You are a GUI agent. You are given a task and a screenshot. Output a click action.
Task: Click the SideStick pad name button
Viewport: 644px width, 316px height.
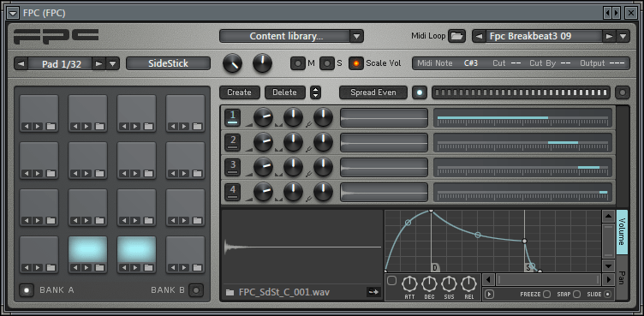(168, 63)
